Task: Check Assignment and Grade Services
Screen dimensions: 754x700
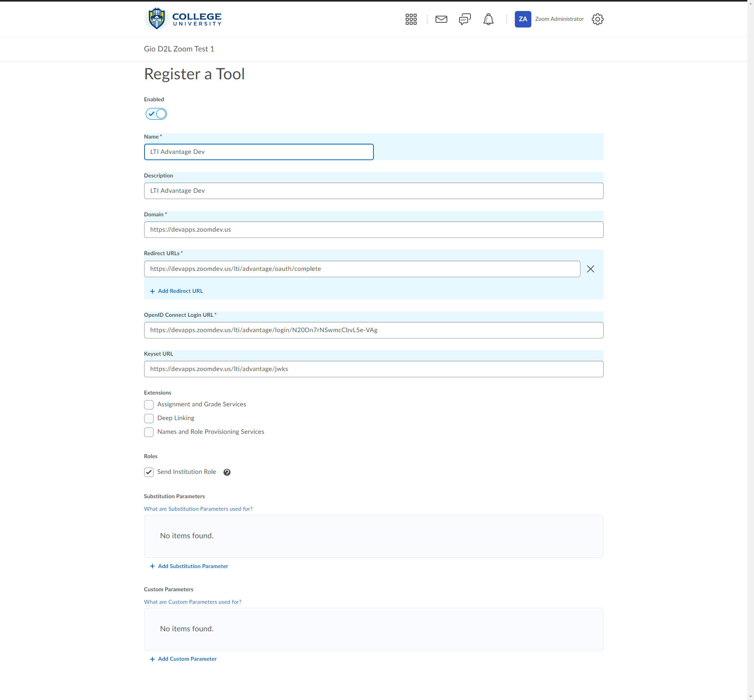Action: 149,405
